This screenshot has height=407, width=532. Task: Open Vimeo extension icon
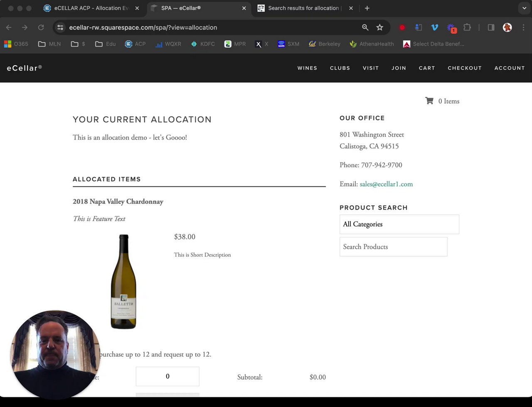coord(435,27)
